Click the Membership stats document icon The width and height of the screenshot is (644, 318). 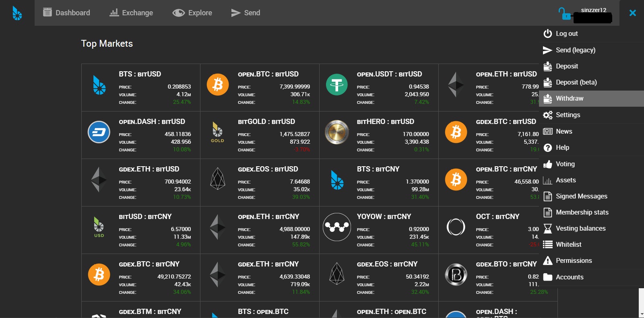tap(547, 212)
